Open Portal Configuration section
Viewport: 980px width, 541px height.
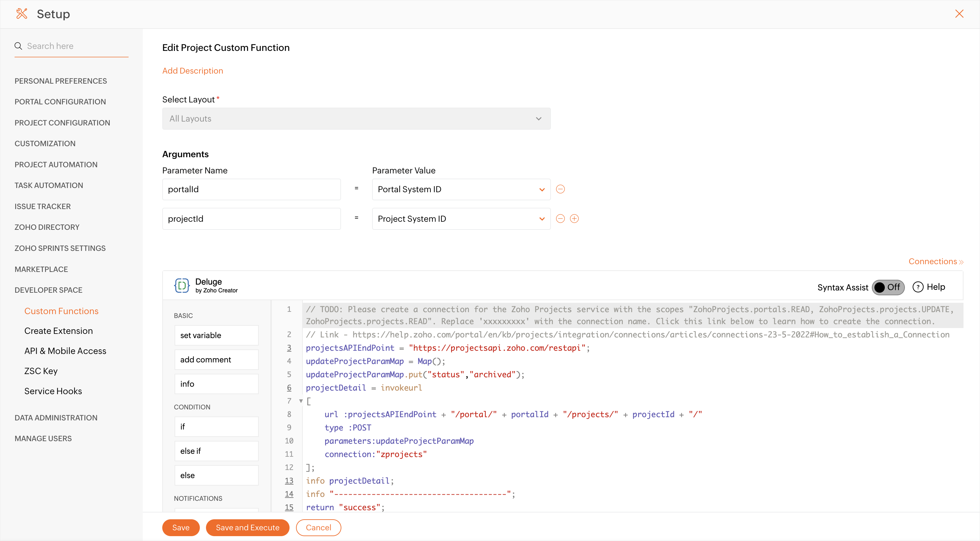[x=60, y=102]
